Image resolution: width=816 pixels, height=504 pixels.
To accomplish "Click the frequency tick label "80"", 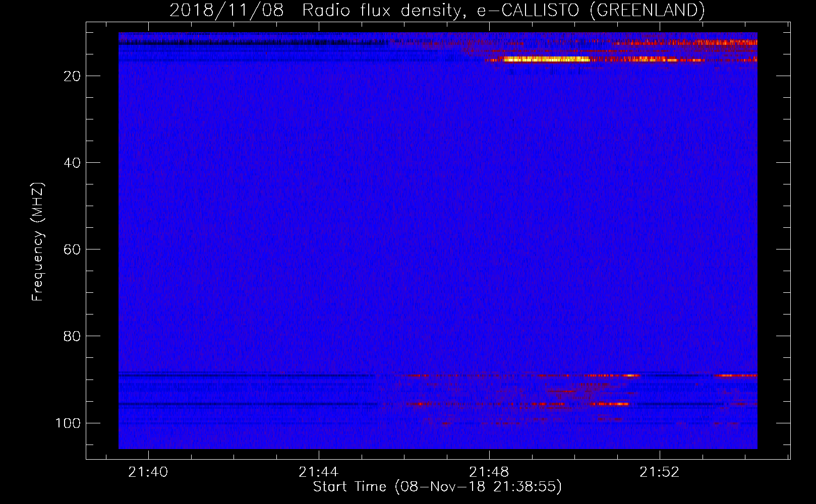I will [x=72, y=336].
